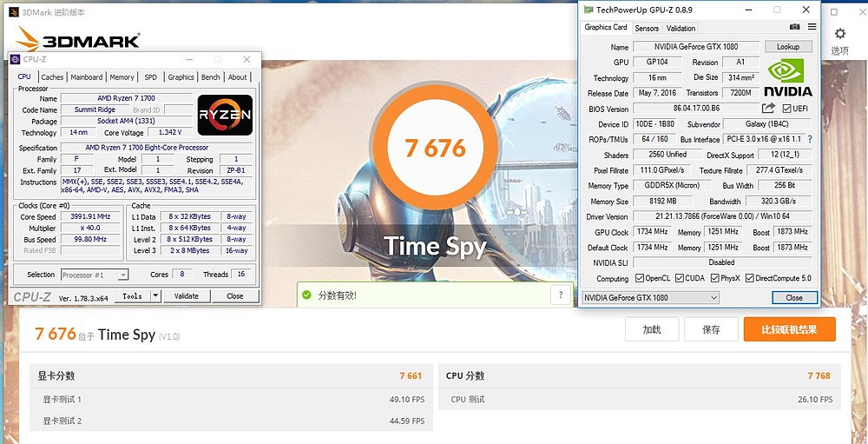Click 显卡测试 1 49.10 FPS row

[232, 399]
